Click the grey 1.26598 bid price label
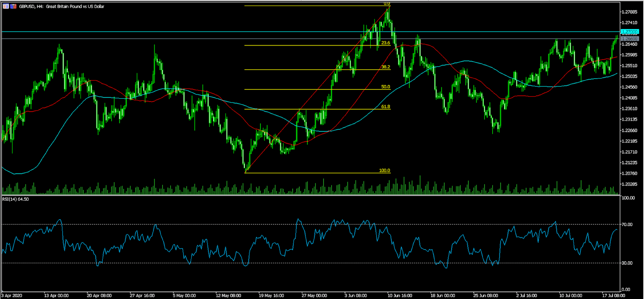The height and width of the screenshot is (299, 644). (630, 39)
